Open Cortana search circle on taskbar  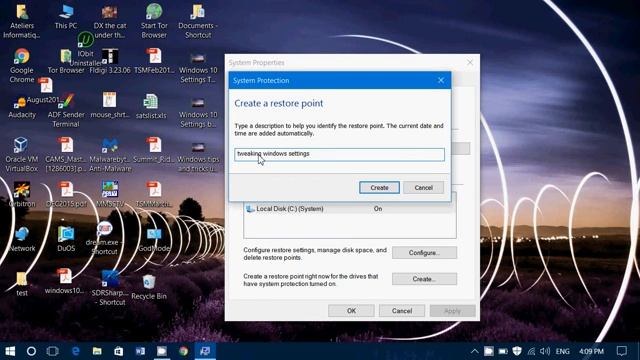(31, 351)
